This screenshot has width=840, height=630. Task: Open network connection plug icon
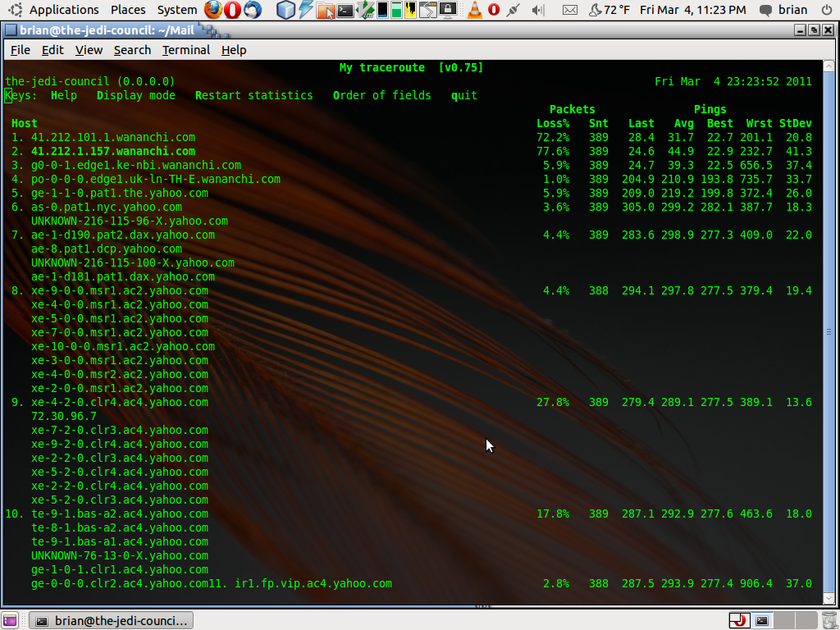pyautogui.click(x=514, y=10)
